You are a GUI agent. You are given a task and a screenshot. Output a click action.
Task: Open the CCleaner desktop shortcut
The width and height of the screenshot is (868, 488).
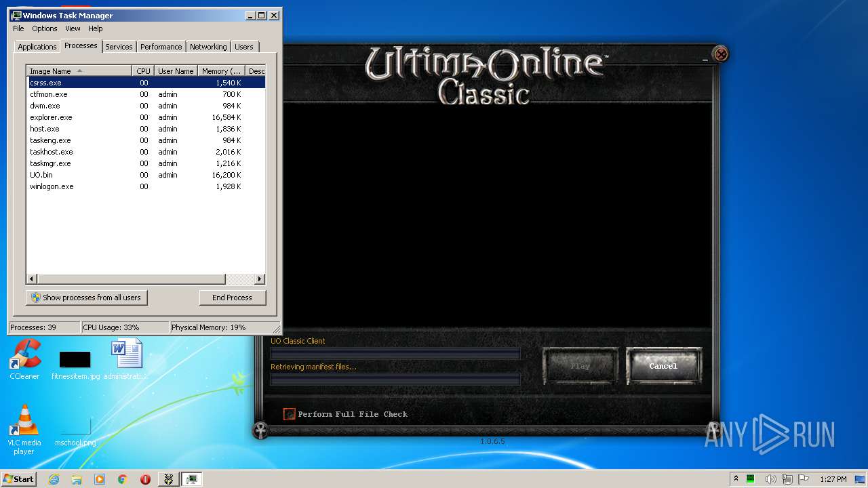pyautogui.click(x=24, y=359)
